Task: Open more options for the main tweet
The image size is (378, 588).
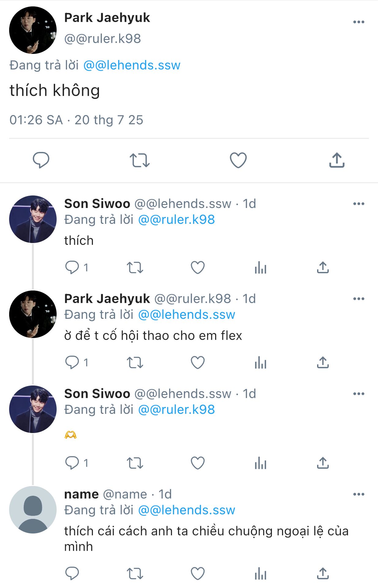Action: (x=358, y=22)
